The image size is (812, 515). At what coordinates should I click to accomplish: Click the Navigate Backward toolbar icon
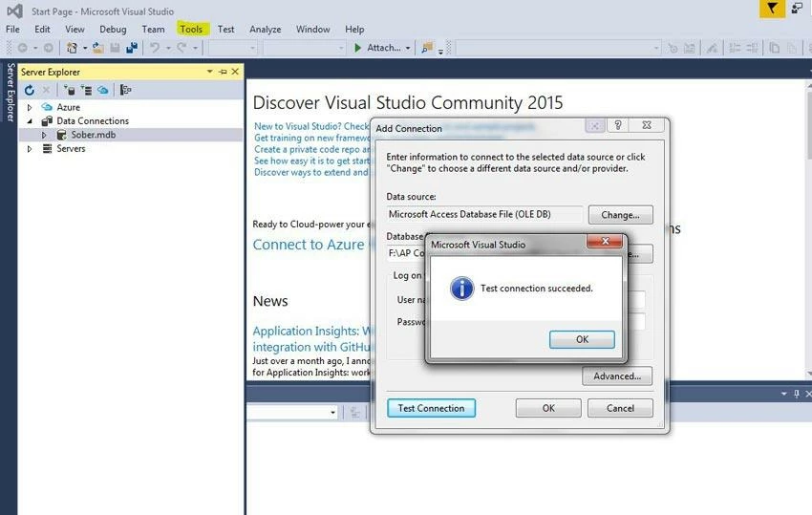22,48
